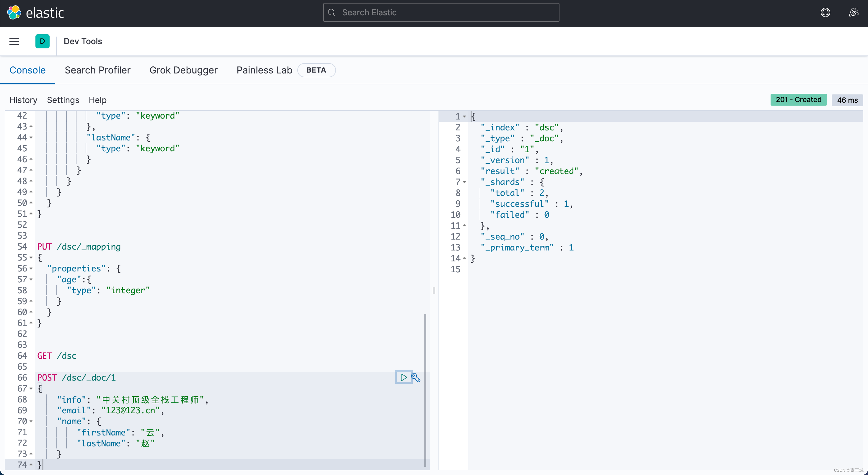Run the POST /dsc/_doc/1 request
The height and width of the screenshot is (475, 868).
tap(403, 377)
